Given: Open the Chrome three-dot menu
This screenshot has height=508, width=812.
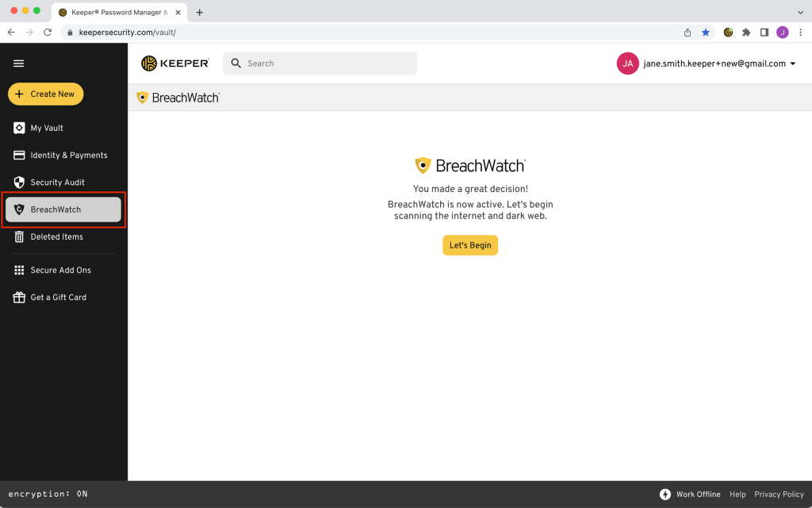Looking at the screenshot, I should pos(801,32).
